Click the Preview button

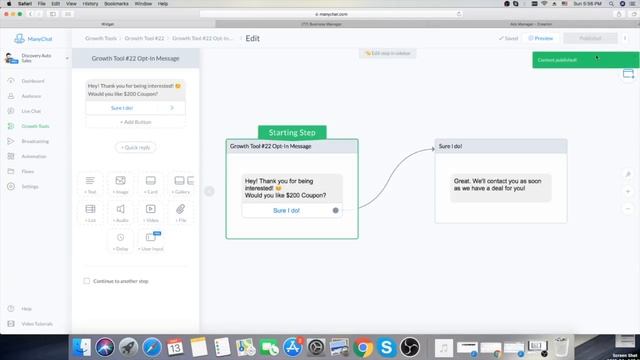click(x=541, y=38)
